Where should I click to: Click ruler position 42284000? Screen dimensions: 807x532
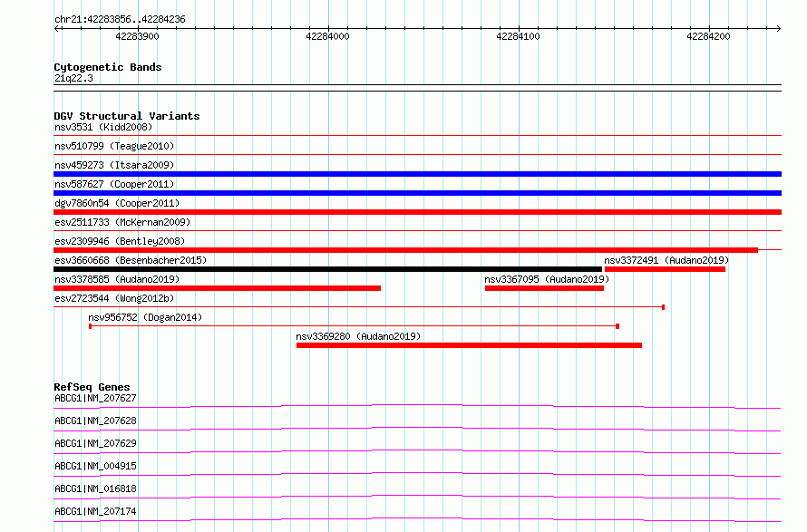[x=328, y=36]
